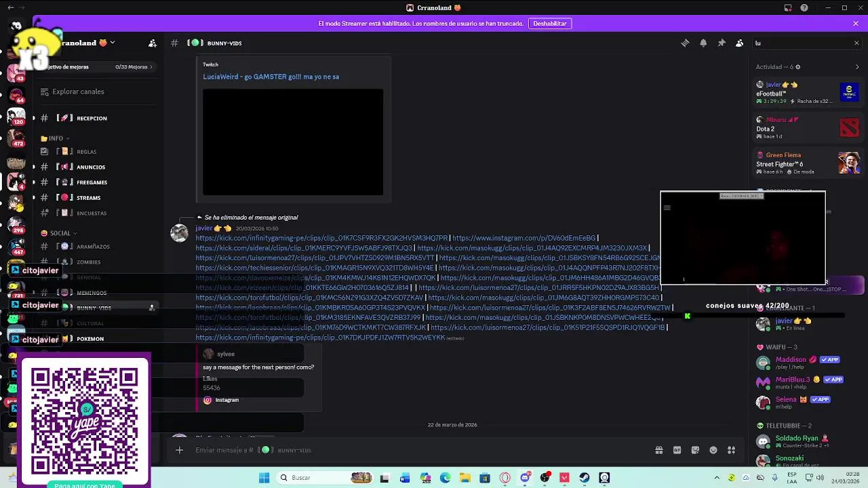Click the plus attach button in message bar

pyautogui.click(x=179, y=450)
